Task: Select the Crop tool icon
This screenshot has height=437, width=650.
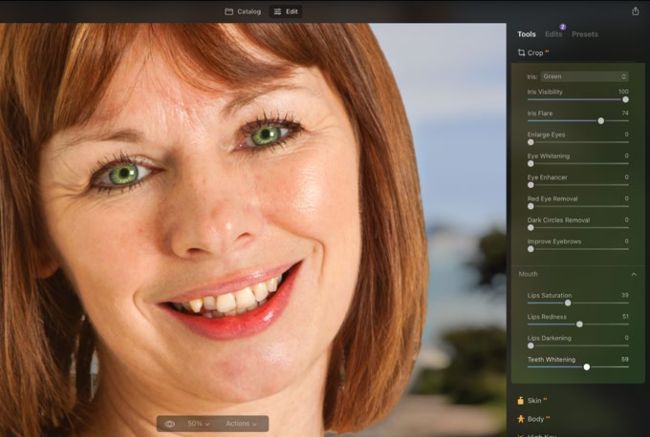Action: [521, 52]
